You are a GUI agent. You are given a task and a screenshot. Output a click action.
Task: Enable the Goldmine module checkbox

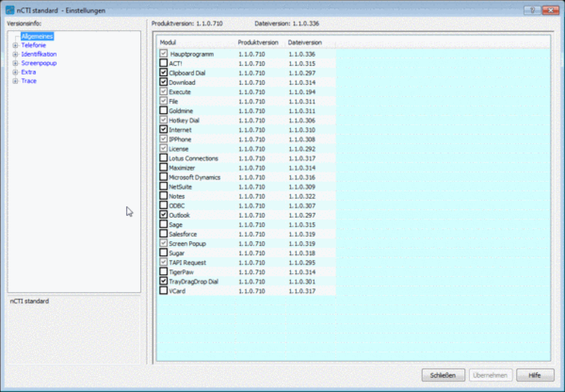click(x=163, y=110)
